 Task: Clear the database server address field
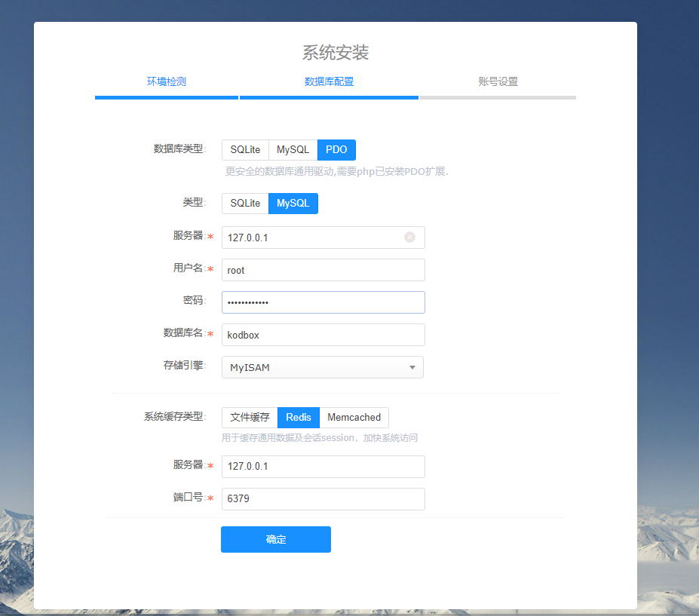tap(409, 238)
